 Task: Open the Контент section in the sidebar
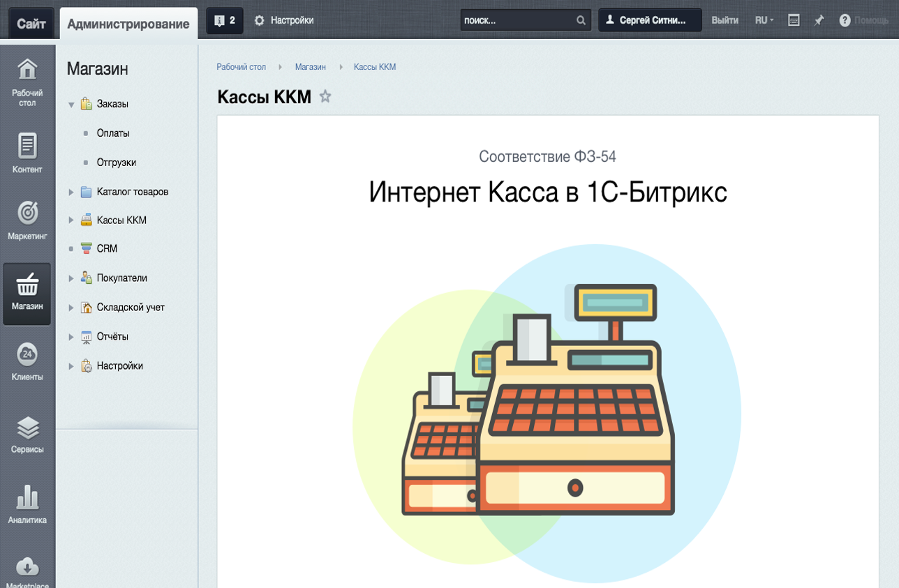[x=27, y=151]
